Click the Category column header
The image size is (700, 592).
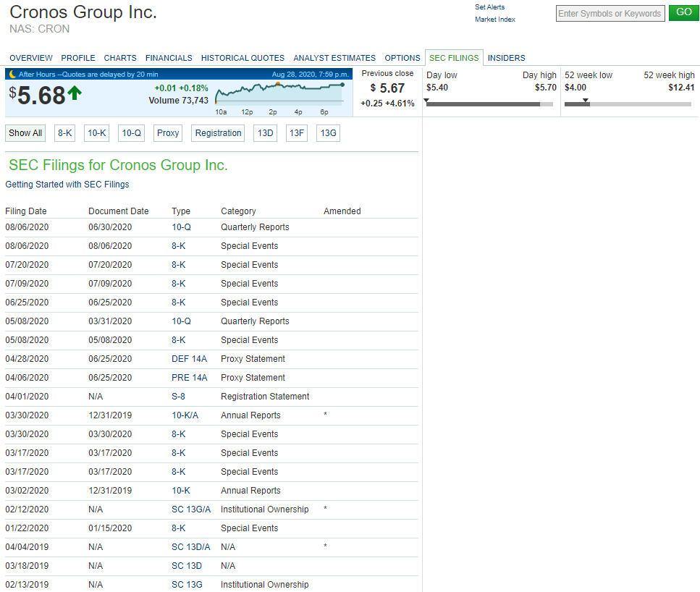238,211
